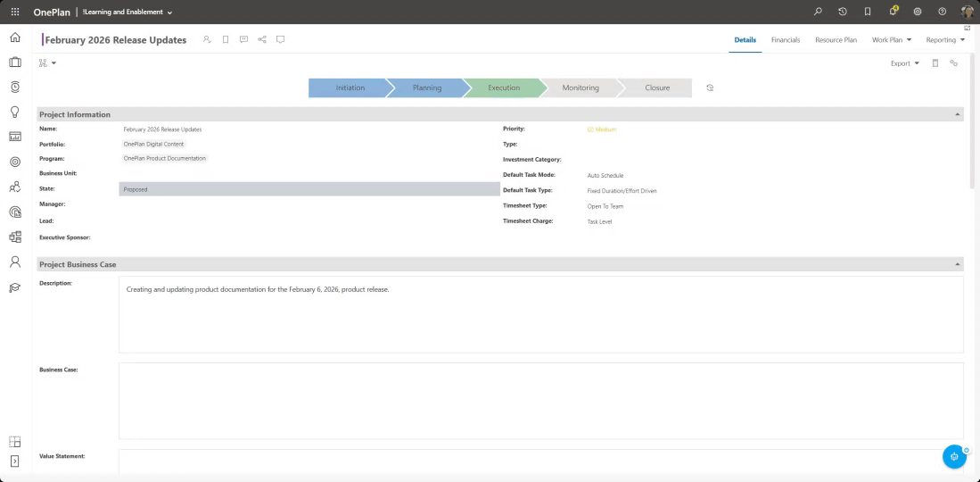The width and height of the screenshot is (980, 482).
Task: Open the recent history clock icon
Action: (843, 12)
